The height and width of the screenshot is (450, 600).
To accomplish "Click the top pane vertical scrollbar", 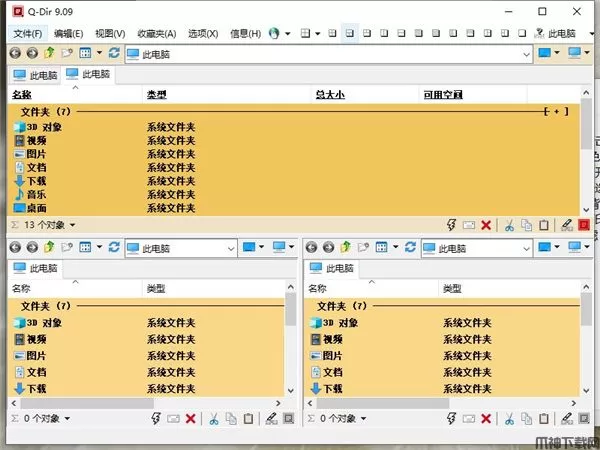I will click(586, 151).
